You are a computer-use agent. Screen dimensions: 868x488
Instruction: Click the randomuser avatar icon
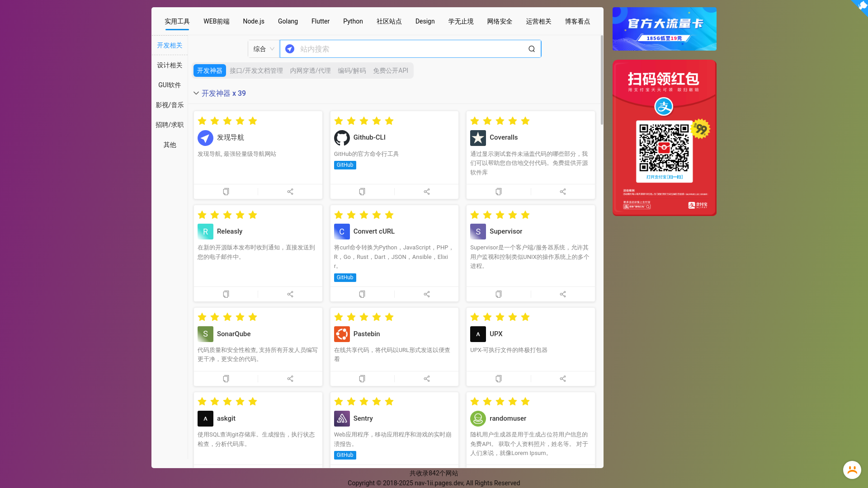click(x=478, y=419)
